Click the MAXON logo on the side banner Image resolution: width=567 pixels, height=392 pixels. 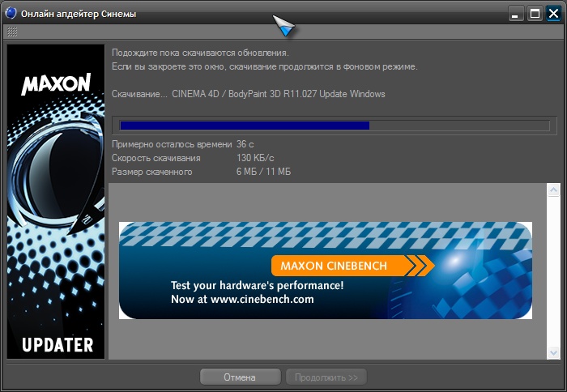coord(56,84)
